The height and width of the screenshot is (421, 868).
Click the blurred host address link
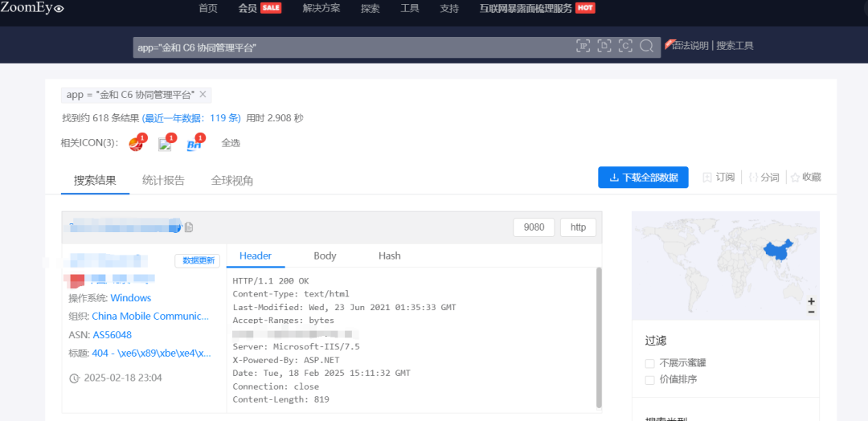125,226
